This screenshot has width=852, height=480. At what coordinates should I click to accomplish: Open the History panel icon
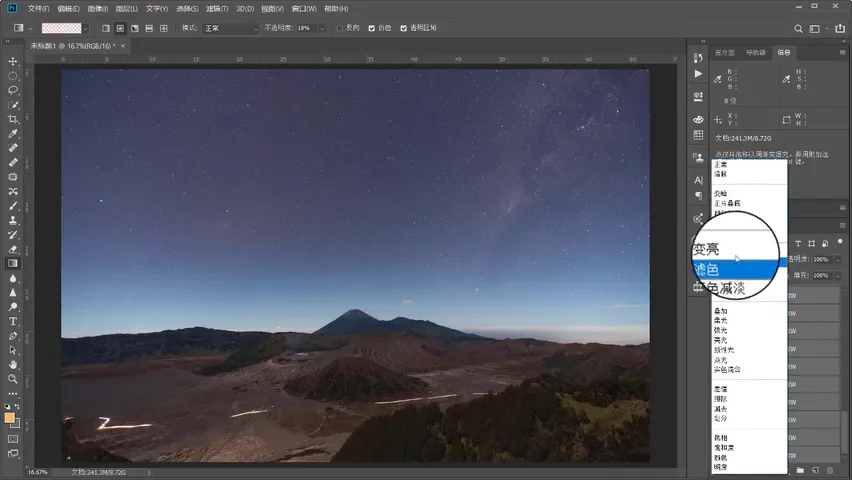698,58
